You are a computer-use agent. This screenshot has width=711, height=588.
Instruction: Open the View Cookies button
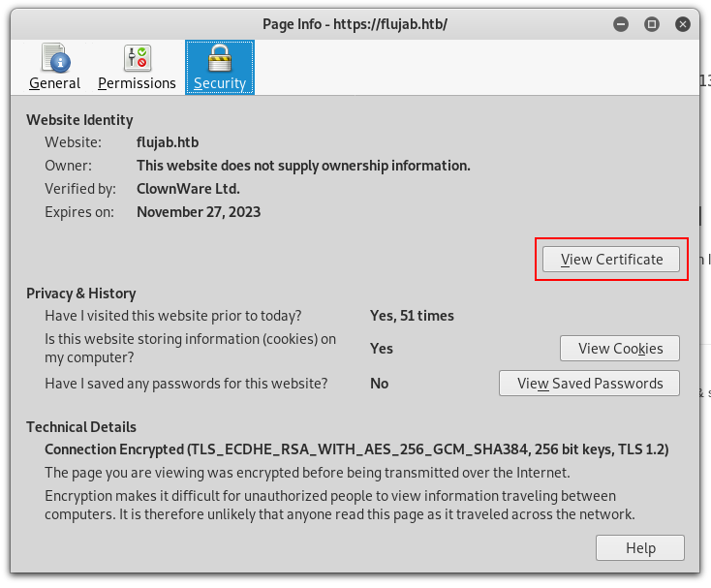tap(620, 349)
